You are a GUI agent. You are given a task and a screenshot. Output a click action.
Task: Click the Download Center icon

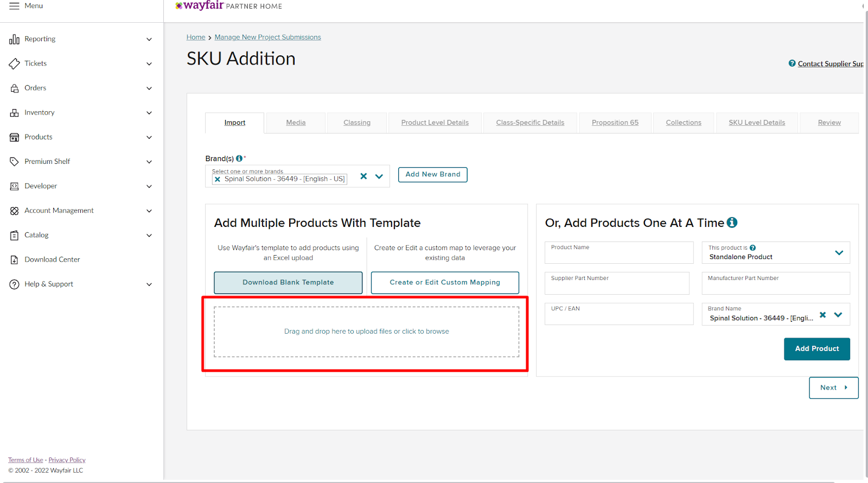pyautogui.click(x=14, y=260)
